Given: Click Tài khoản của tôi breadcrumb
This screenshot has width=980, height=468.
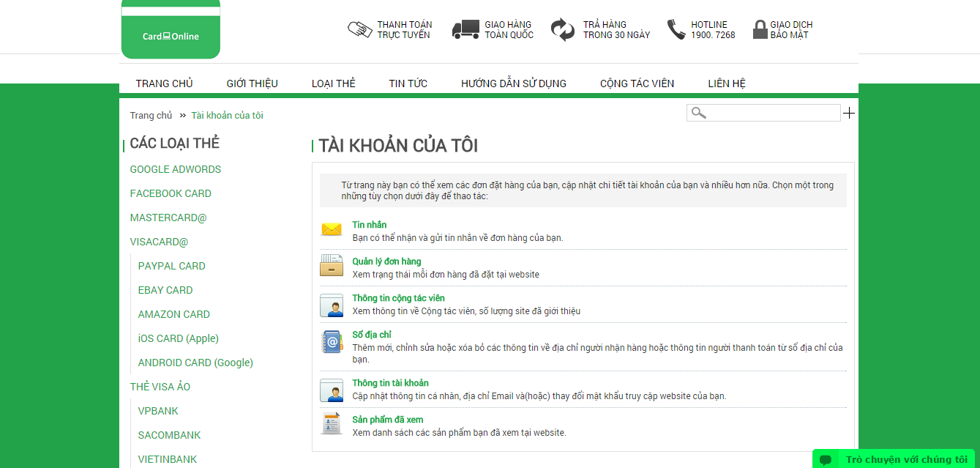Looking at the screenshot, I should tap(228, 116).
